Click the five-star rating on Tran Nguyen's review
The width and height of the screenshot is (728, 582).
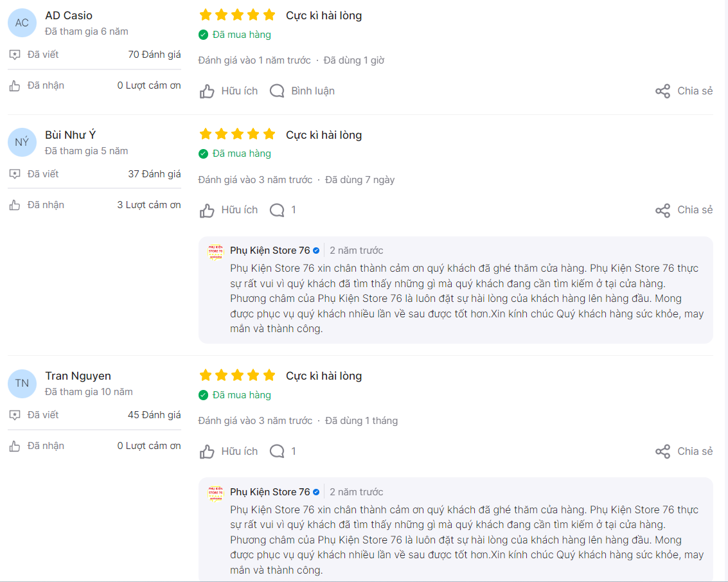237,375
